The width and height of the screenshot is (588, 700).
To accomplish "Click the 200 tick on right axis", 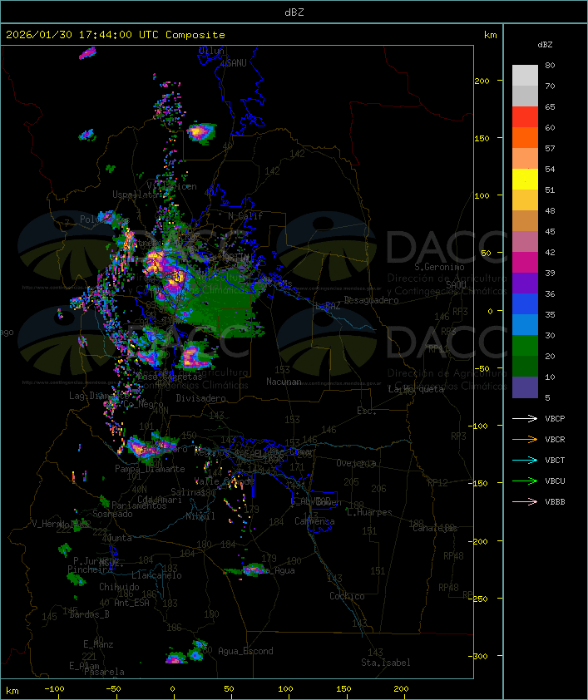I will (482, 81).
